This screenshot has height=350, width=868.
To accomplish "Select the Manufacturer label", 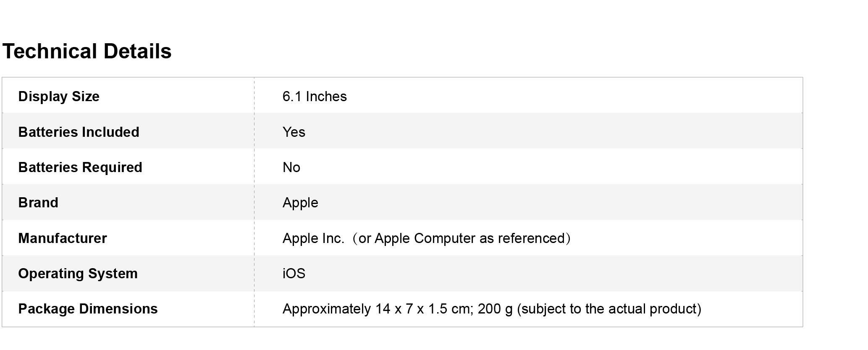I will [63, 238].
